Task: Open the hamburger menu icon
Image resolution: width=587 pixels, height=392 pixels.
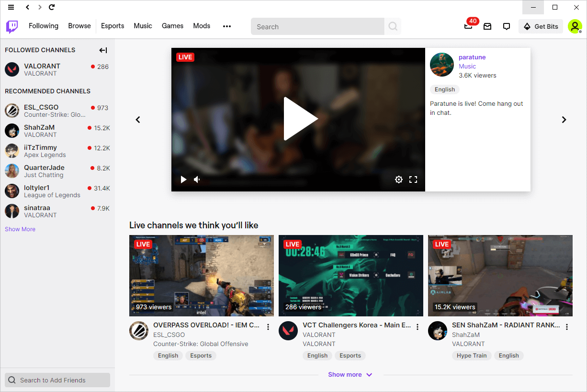Action: (x=11, y=7)
